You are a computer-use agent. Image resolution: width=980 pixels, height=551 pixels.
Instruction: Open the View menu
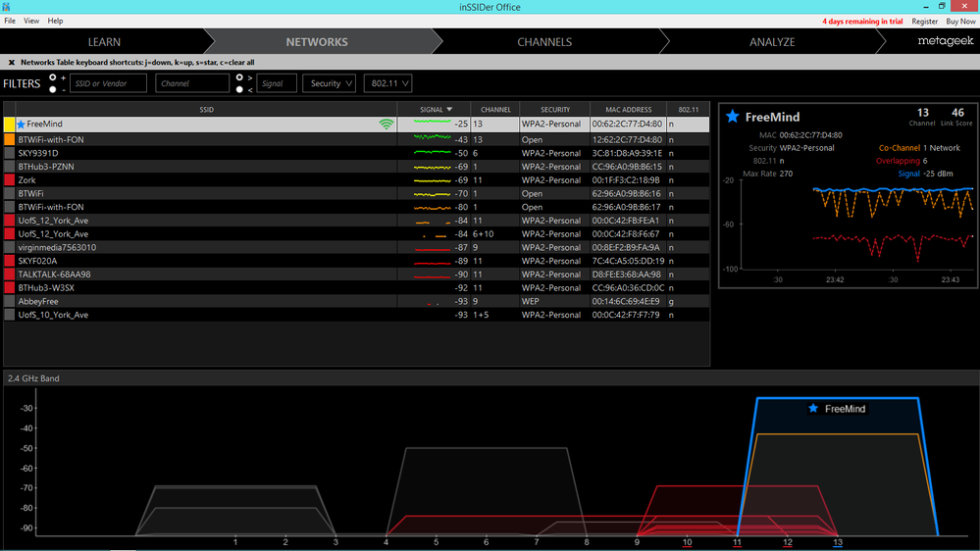31,21
